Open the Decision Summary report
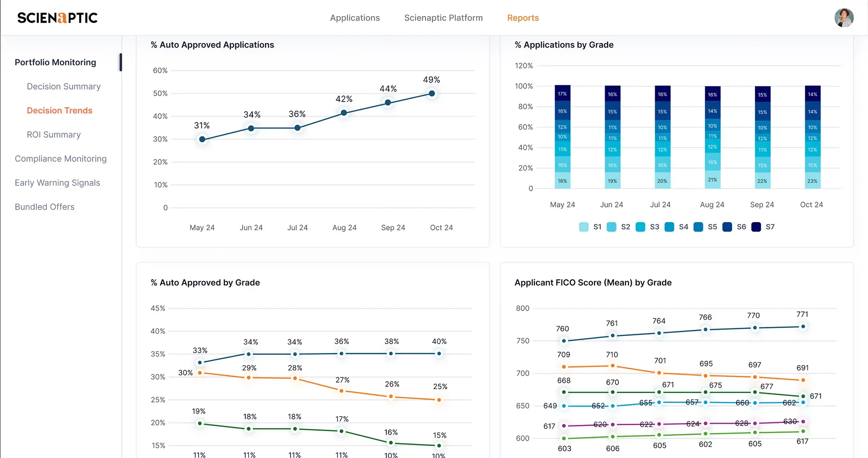 tap(64, 86)
